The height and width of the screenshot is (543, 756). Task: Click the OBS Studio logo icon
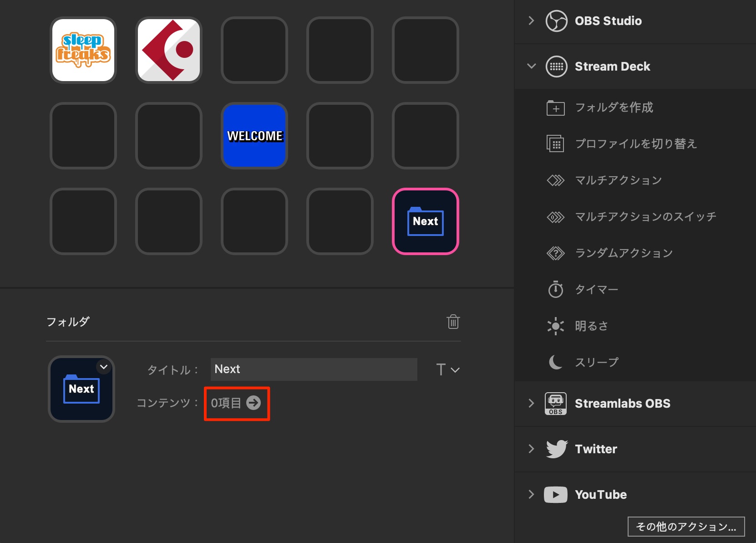(x=556, y=20)
